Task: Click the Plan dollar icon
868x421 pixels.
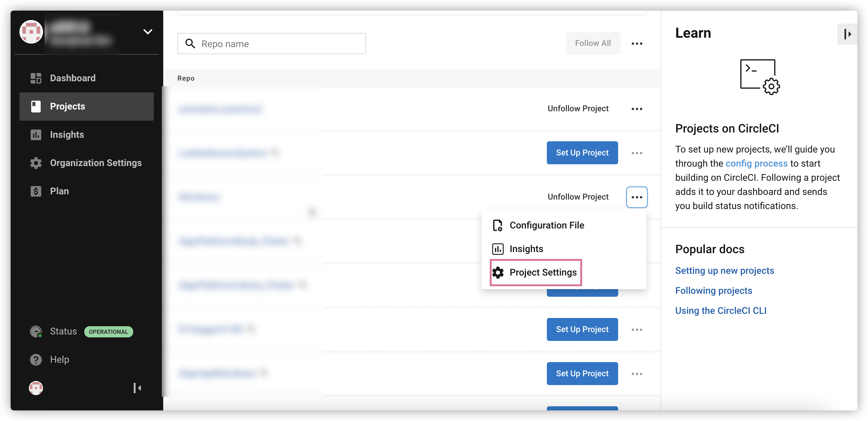Action: [36, 191]
